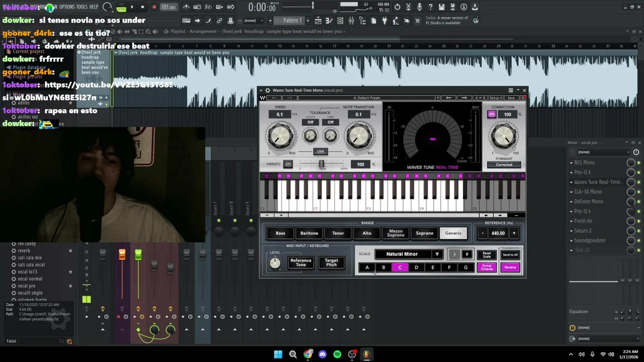Image resolution: width=644 pixels, height=362 pixels.
Task: Load the previous preset with left arrow
Action: click(x=449, y=98)
